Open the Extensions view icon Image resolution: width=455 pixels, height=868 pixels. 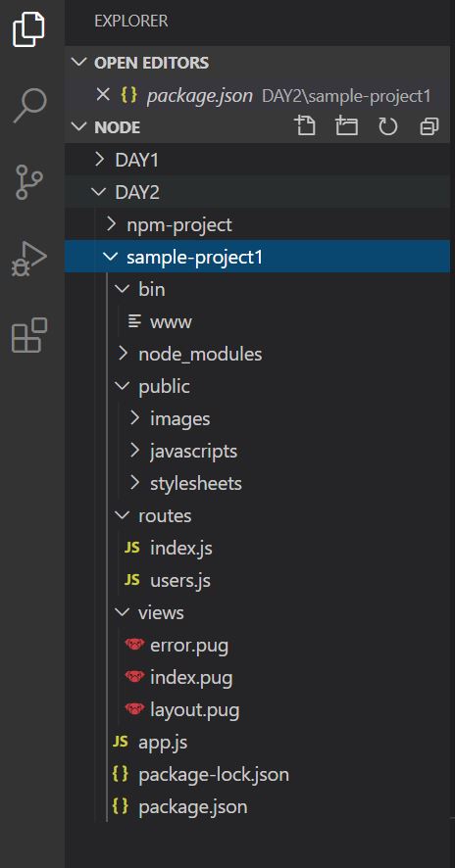tap(29, 335)
